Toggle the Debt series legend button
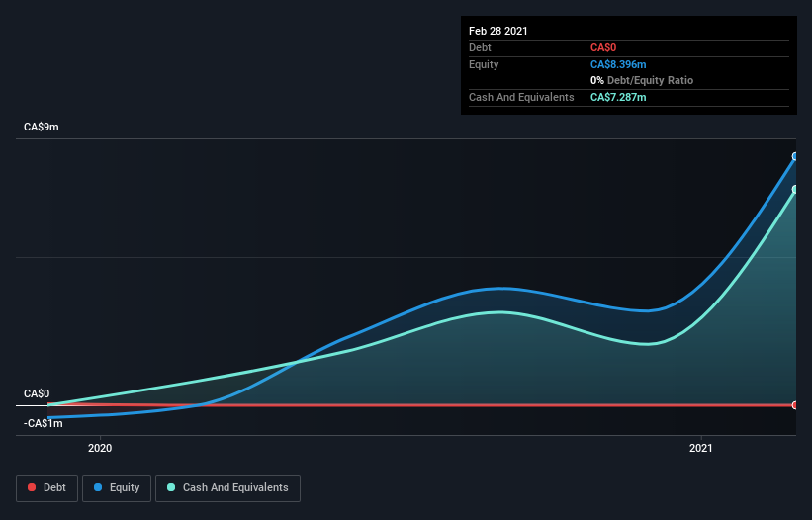The image size is (812, 520). [47, 488]
